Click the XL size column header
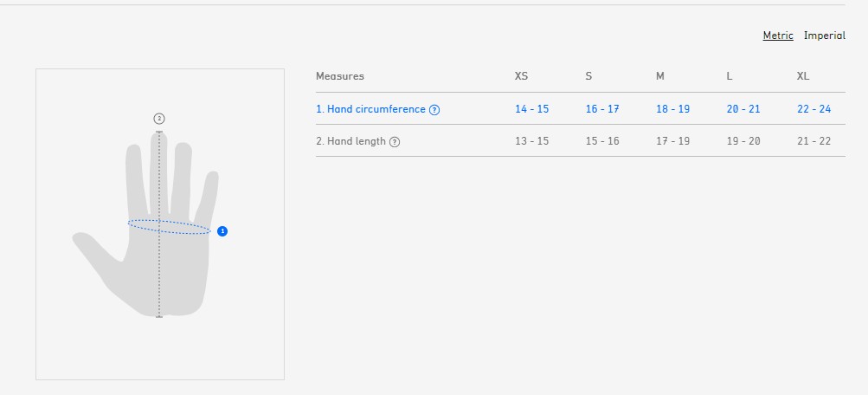The width and height of the screenshot is (868, 395). pos(803,76)
